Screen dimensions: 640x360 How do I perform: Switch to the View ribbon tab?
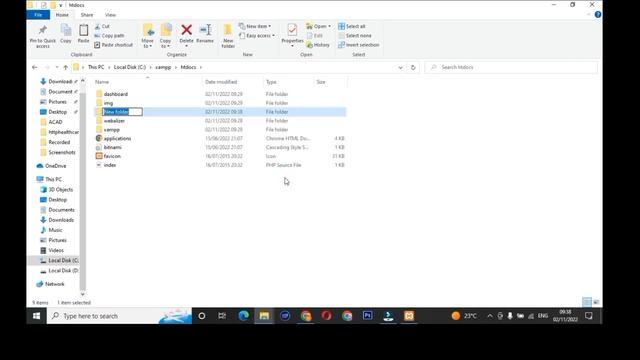coord(110,15)
